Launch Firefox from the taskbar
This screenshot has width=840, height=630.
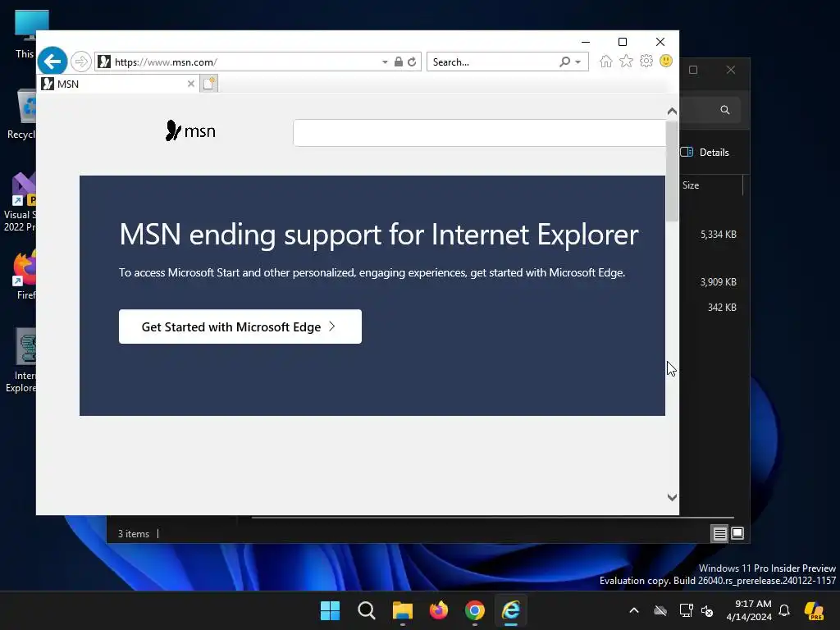pos(439,610)
